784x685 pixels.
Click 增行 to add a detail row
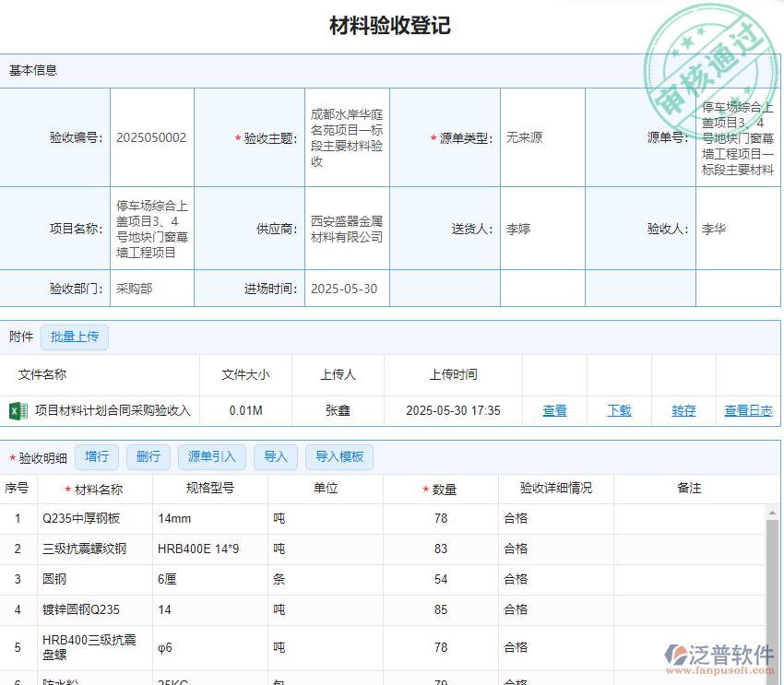tap(97, 456)
